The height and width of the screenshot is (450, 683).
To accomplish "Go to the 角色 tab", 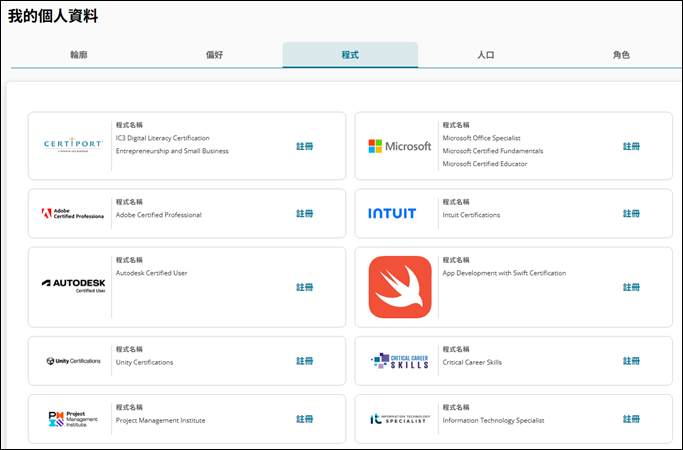I will click(x=621, y=55).
